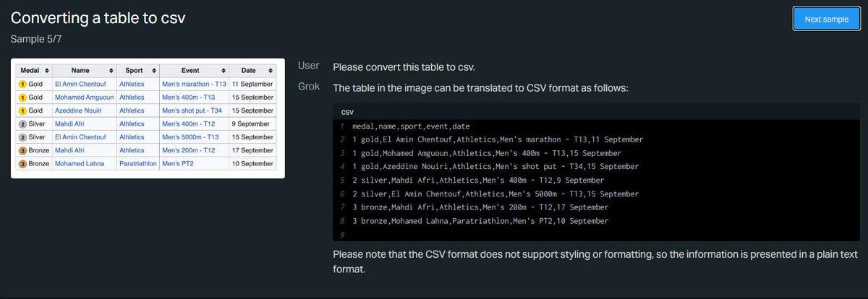Image resolution: width=868 pixels, height=299 pixels.
Task: Click the 'Please convert this table to csv.' message
Action: coord(404,67)
